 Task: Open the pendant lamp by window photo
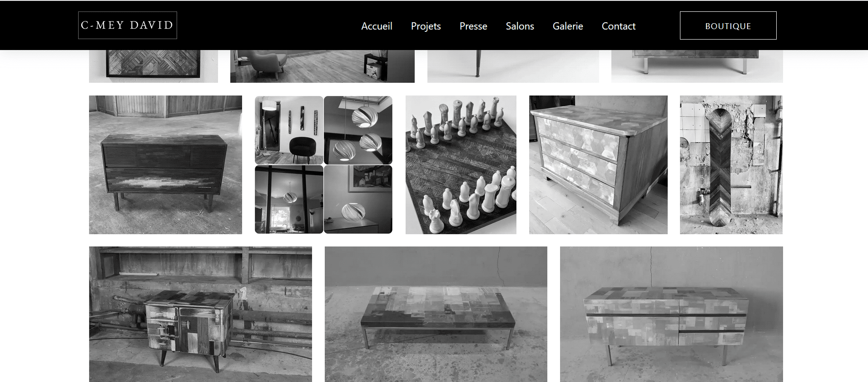289,199
